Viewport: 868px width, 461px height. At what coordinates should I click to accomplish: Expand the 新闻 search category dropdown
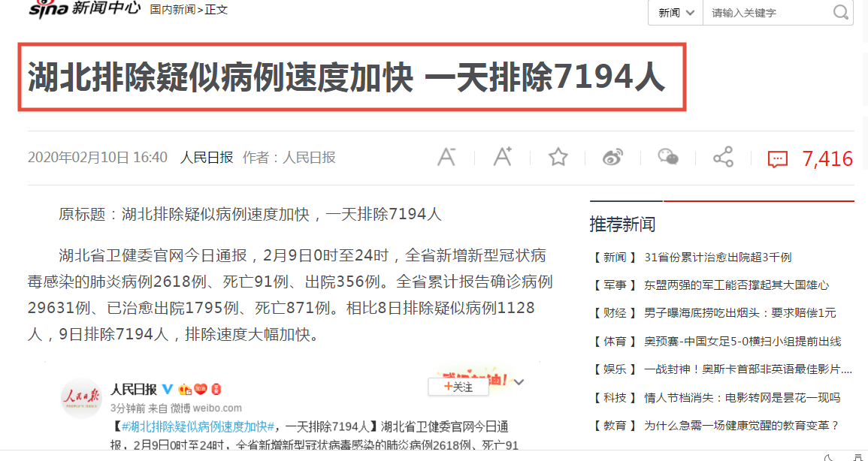point(676,13)
